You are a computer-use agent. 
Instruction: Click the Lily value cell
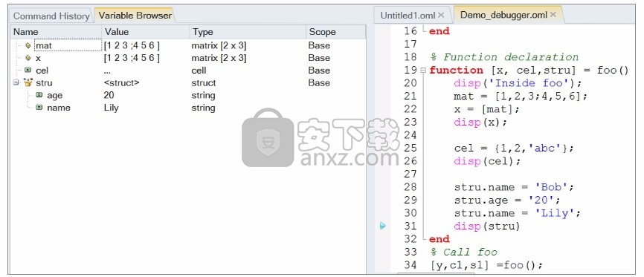[112, 108]
